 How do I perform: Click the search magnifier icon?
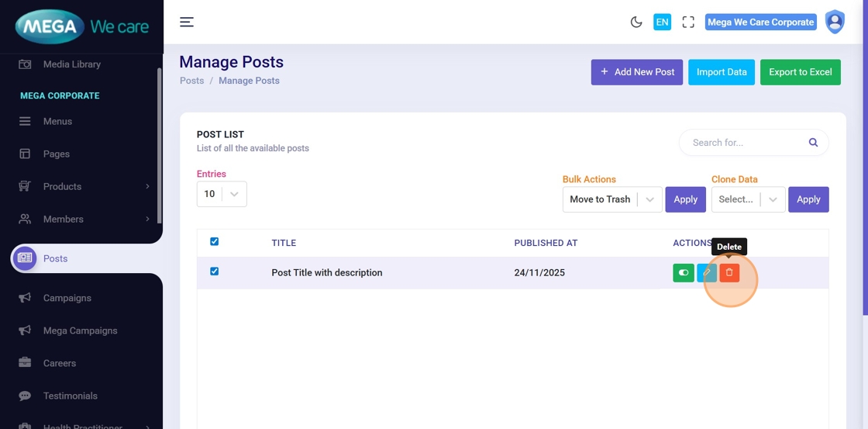click(813, 143)
